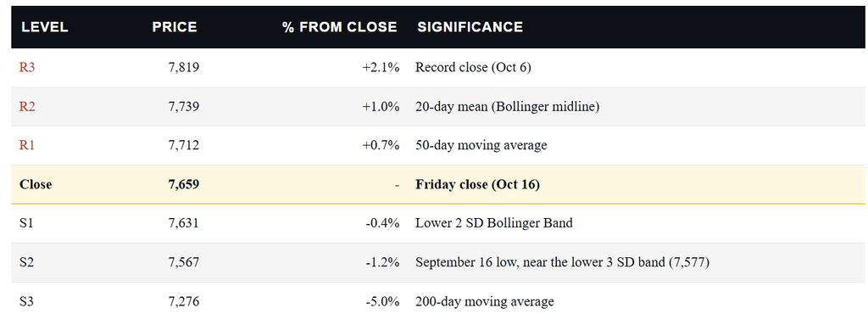
Task: Click the '50-day moving average' text
Action: click(481, 145)
